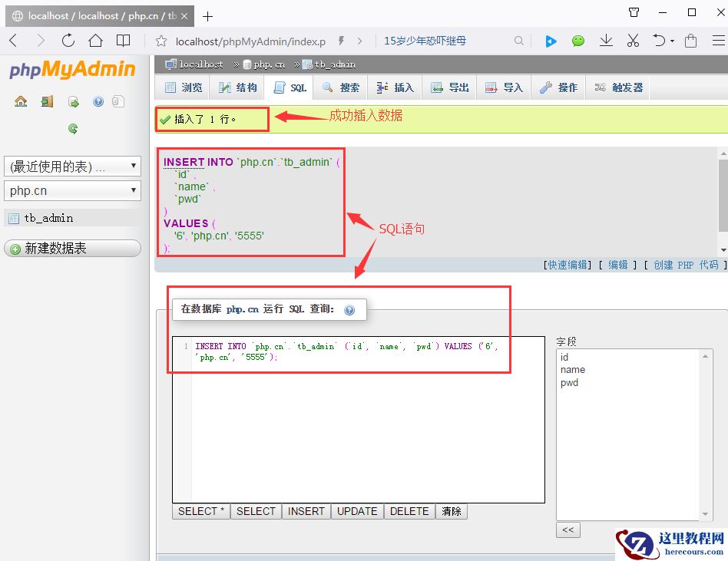Screen dimensions: 728x561
Task: Open the 插入 insert tab
Action: [x=395, y=87]
